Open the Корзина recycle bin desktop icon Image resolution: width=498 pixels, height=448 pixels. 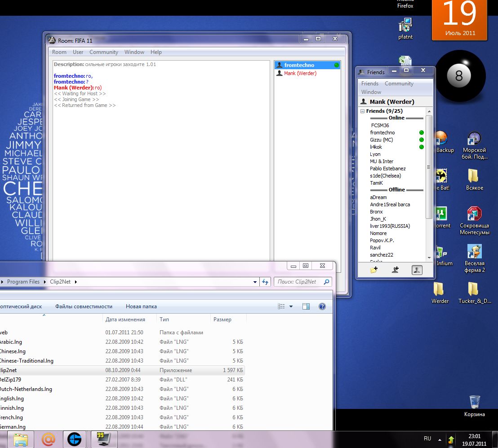(x=475, y=405)
